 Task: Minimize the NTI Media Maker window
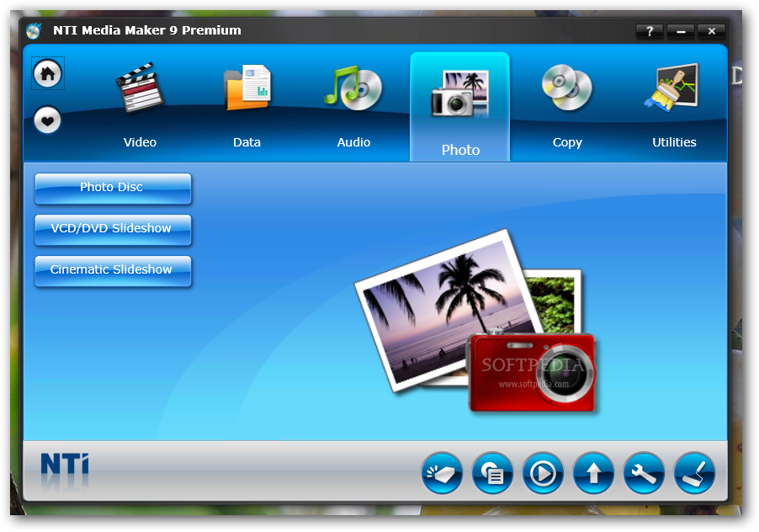681,31
